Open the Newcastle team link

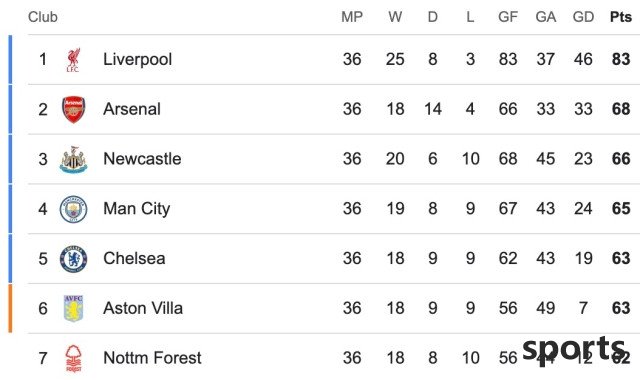(x=142, y=159)
